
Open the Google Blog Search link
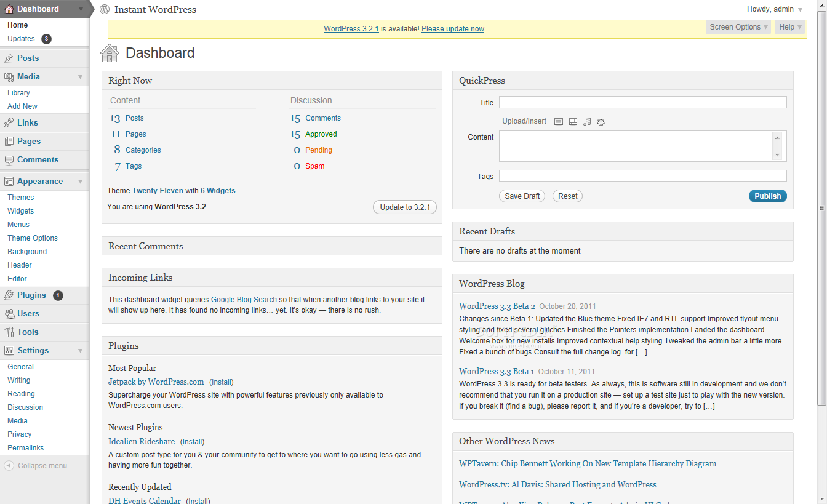(244, 300)
